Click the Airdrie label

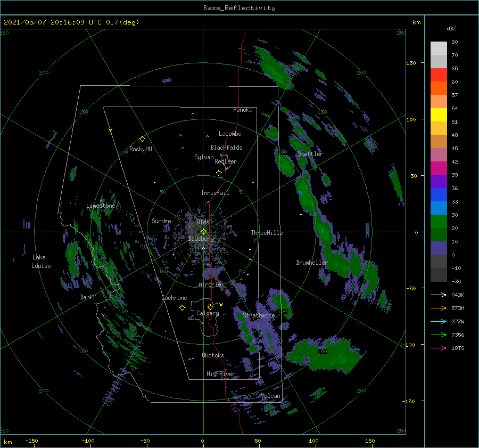coord(210,284)
